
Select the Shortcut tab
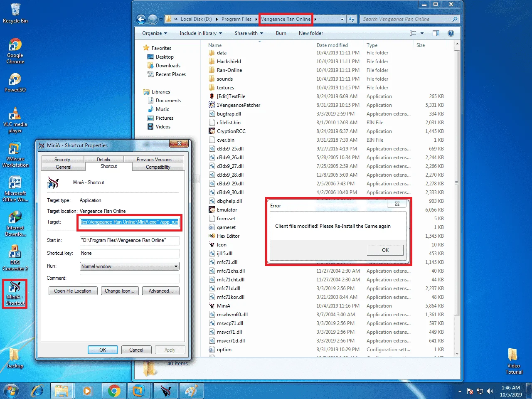109,166
